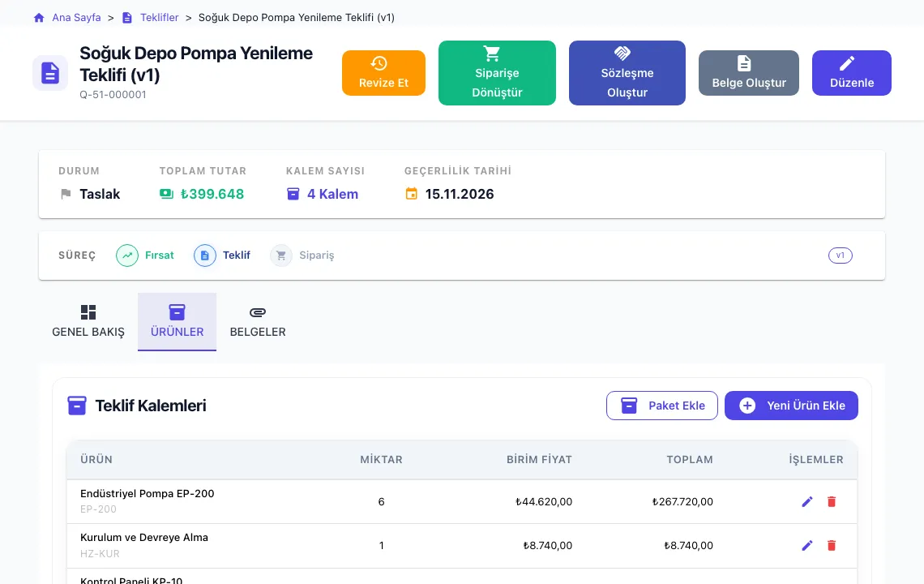Add product with Yeni Ürün Ekle button
924x584 pixels.
pyautogui.click(x=791, y=406)
